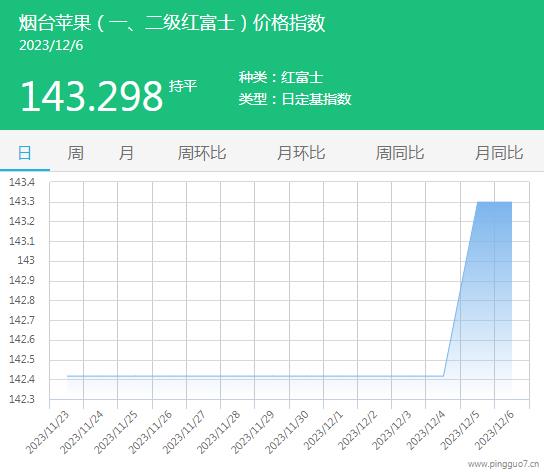Switch to the 月环比 tab
Image resolution: width=544 pixels, height=472 pixels.
[301, 153]
